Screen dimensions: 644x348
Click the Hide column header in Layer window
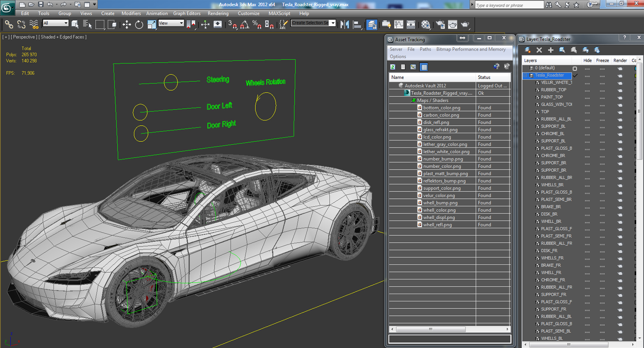pyautogui.click(x=587, y=60)
